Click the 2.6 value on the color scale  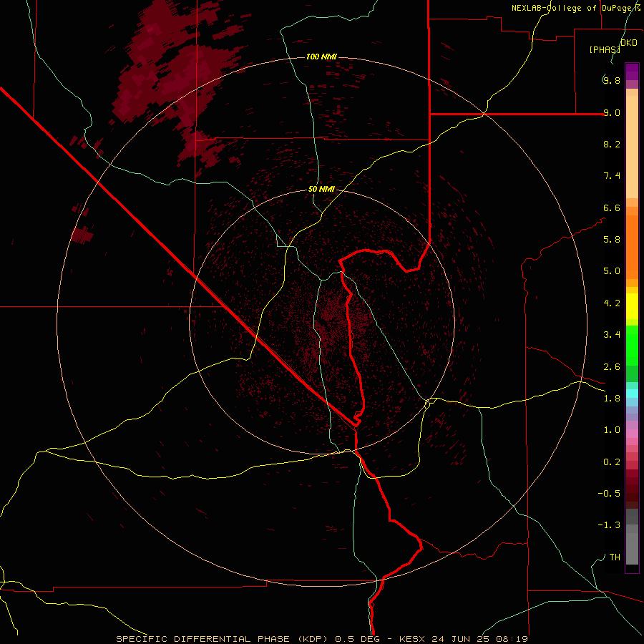(612, 367)
